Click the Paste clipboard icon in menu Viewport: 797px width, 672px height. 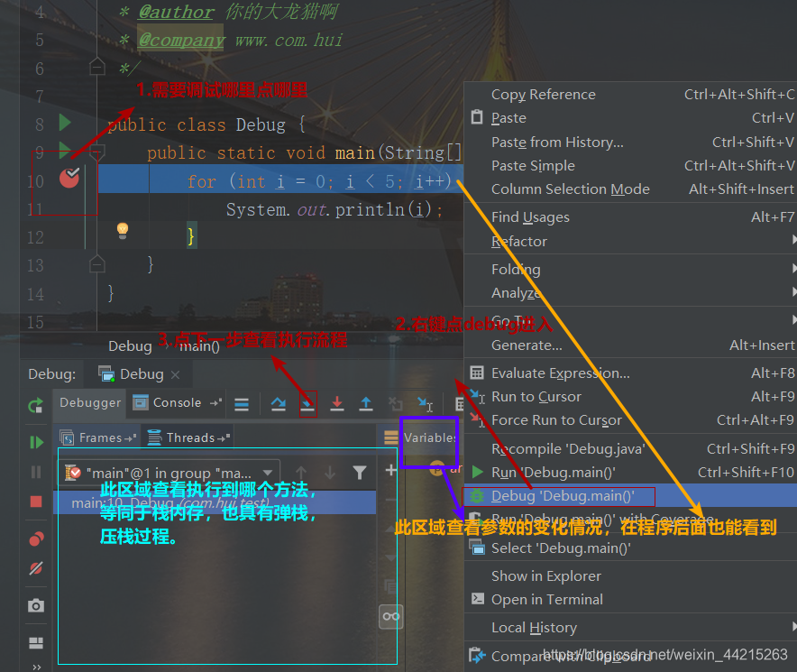(x=477, y=117)
